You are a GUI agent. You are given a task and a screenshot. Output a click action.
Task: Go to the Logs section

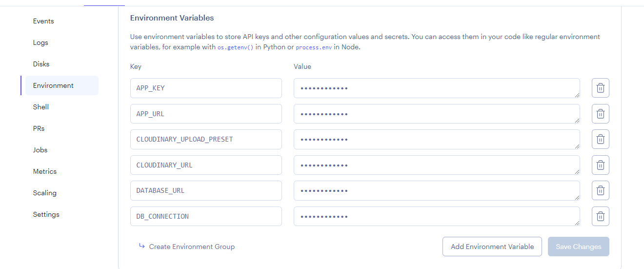tap(40, 42)
